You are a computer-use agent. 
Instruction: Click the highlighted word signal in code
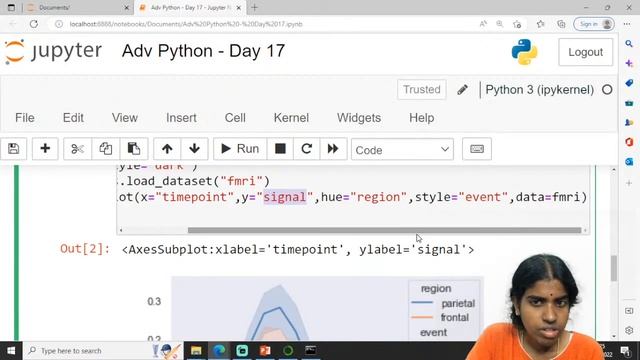(285, 197)
